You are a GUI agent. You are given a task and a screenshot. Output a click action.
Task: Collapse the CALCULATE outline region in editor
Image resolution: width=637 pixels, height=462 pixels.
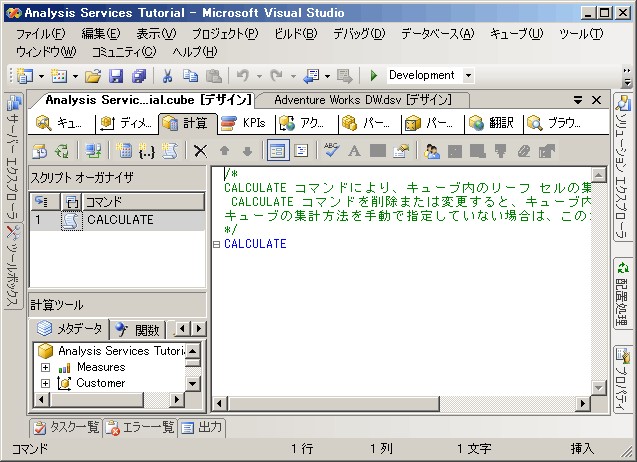click(217, 244)
